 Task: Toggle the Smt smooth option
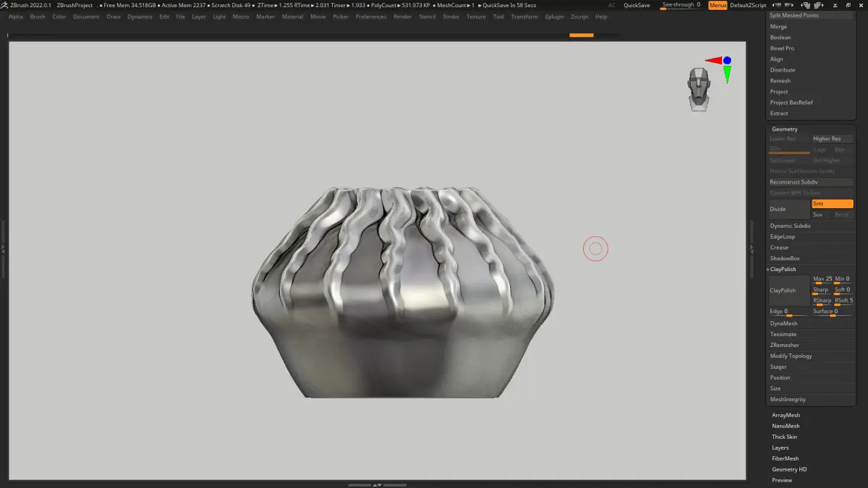[833, 204]
